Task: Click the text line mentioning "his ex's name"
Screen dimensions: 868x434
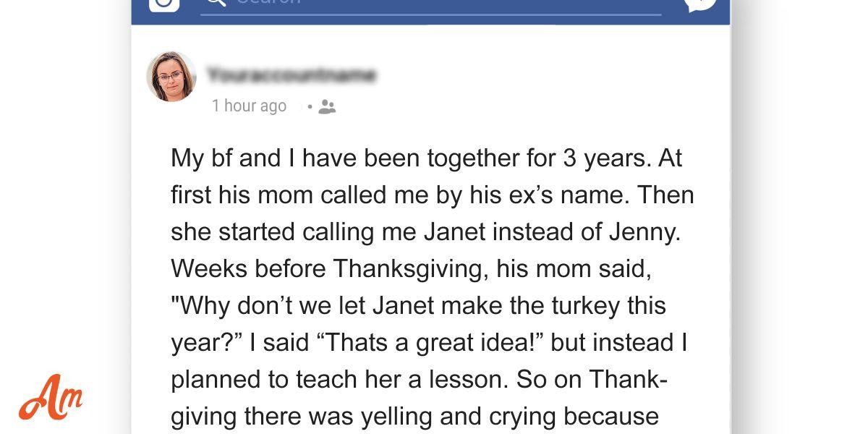Action: pos(433,195)
